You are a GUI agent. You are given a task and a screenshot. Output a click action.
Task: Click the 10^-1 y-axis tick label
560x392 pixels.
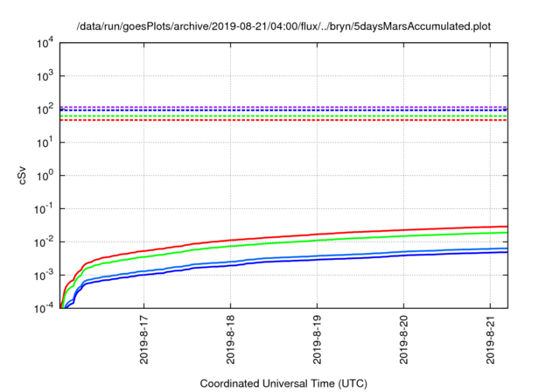(44, 209)
